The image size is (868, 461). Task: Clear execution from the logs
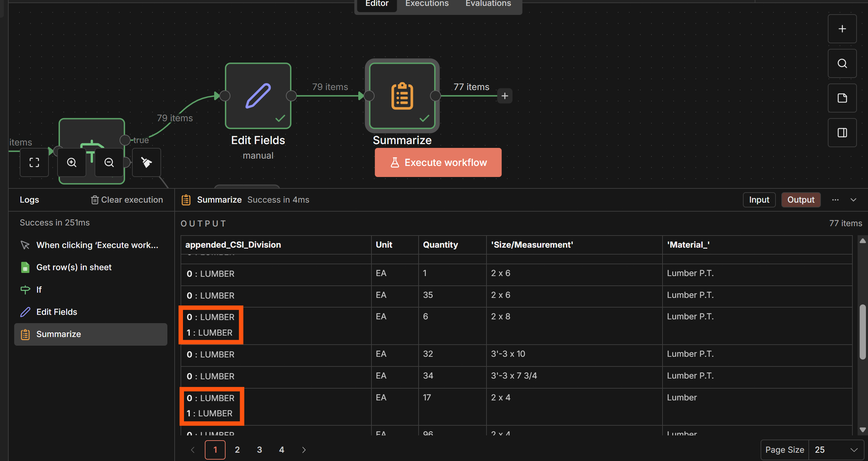click(x=127, y=200)
